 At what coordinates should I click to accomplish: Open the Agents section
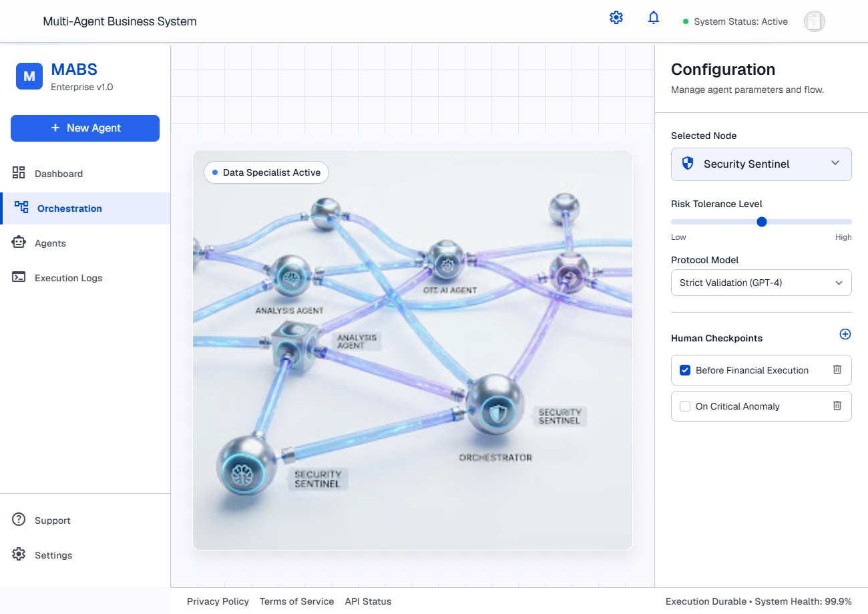coord(85,243)
